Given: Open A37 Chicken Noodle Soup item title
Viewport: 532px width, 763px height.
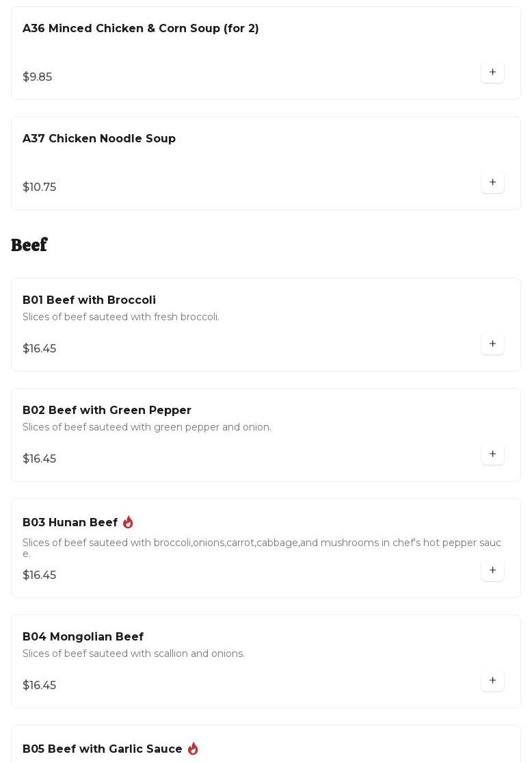Looking at the screenshot, I should (99, 139).
